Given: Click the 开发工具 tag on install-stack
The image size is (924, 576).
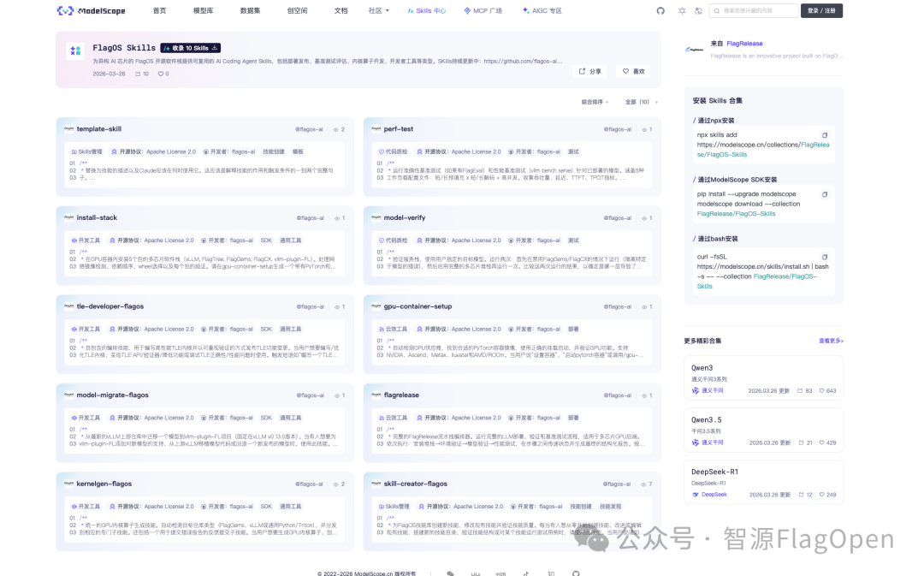Looking at the screenshot, I should [x=86, y=240].
